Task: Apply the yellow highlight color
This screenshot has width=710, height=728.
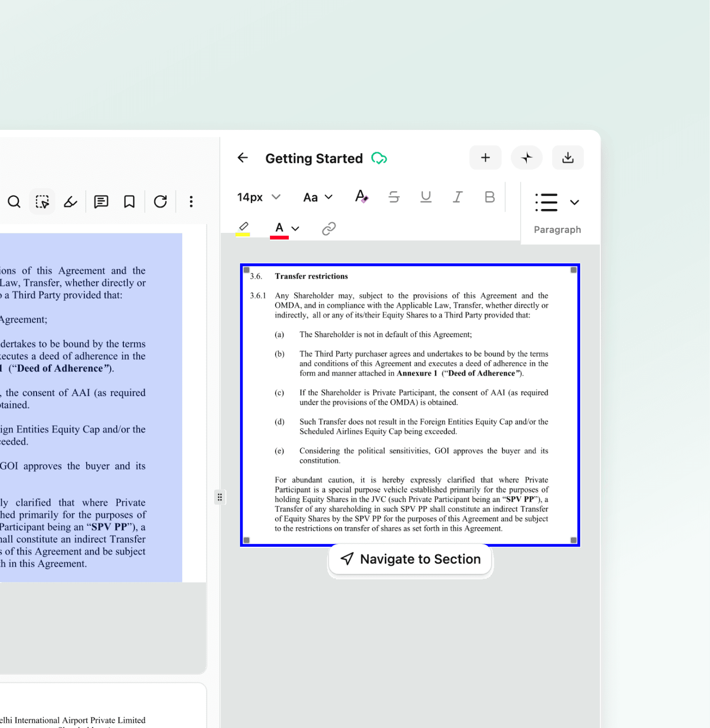Action: (243, 228)
